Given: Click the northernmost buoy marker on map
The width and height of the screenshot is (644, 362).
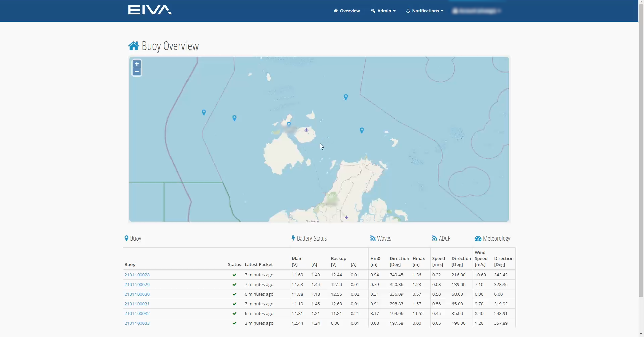Looking at the screenshot, I should pos(346,97).
